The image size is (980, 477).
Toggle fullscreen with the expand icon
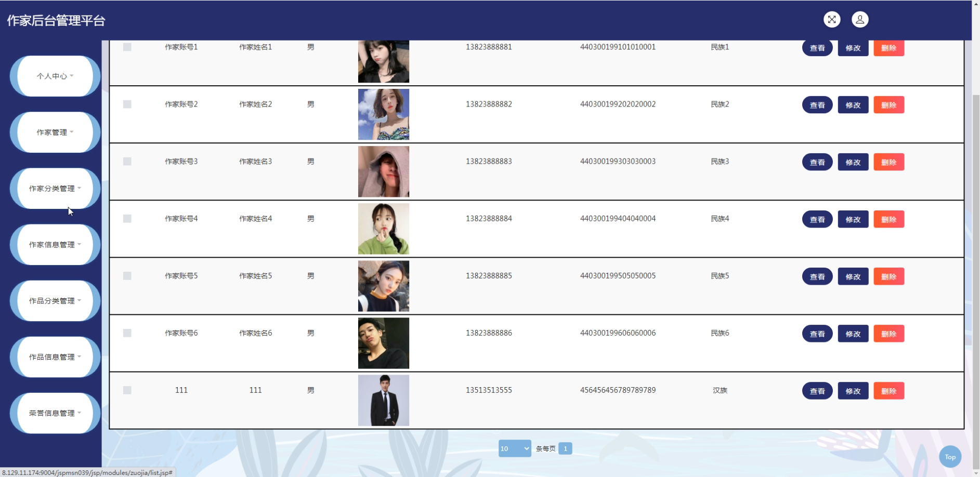click(x=832, y=20)
